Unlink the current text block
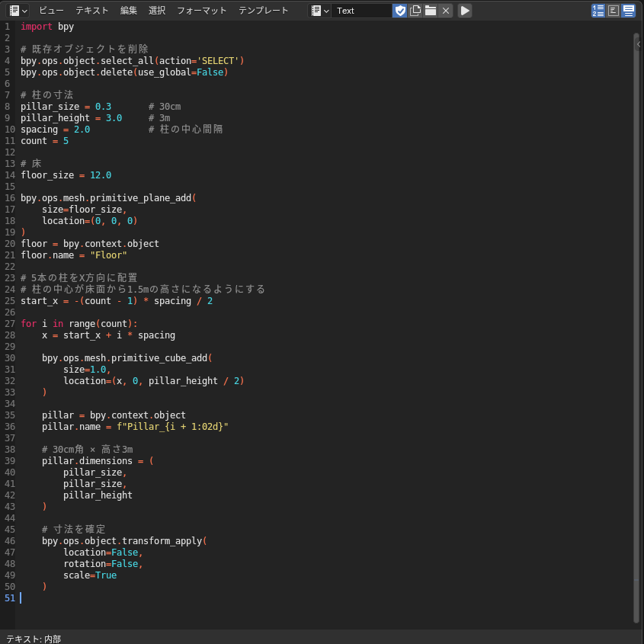 (446, 11)
